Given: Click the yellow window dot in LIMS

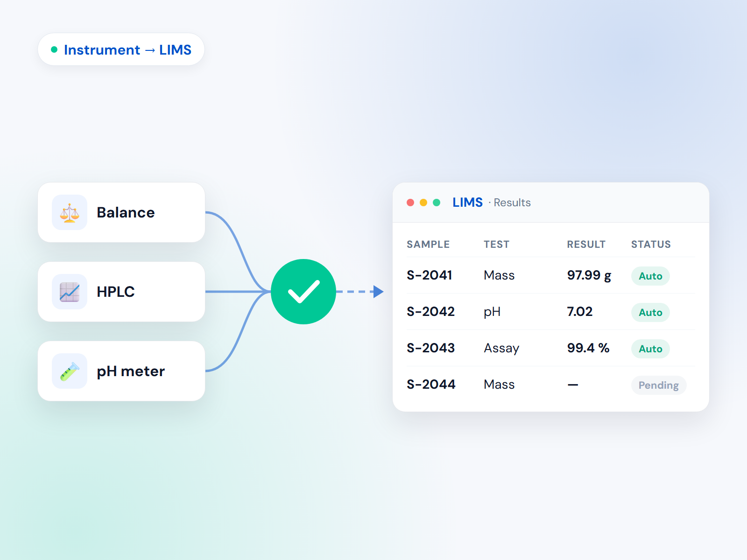Looking at the screenshot, I should pos(423,203).
